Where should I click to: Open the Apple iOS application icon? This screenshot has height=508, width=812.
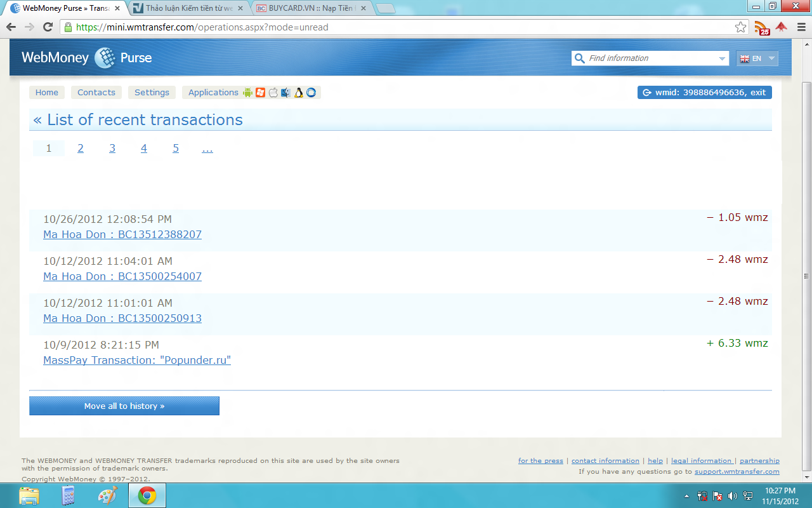pyautogui.click(x=273, y=92)
